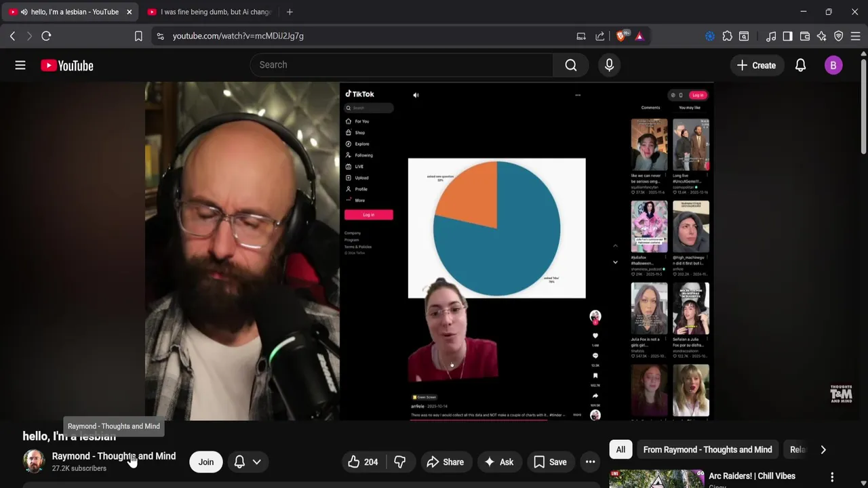The width and height of the screenshot is (868, 488).
Task: Open a new browser tab
Action: pos(290,12)
